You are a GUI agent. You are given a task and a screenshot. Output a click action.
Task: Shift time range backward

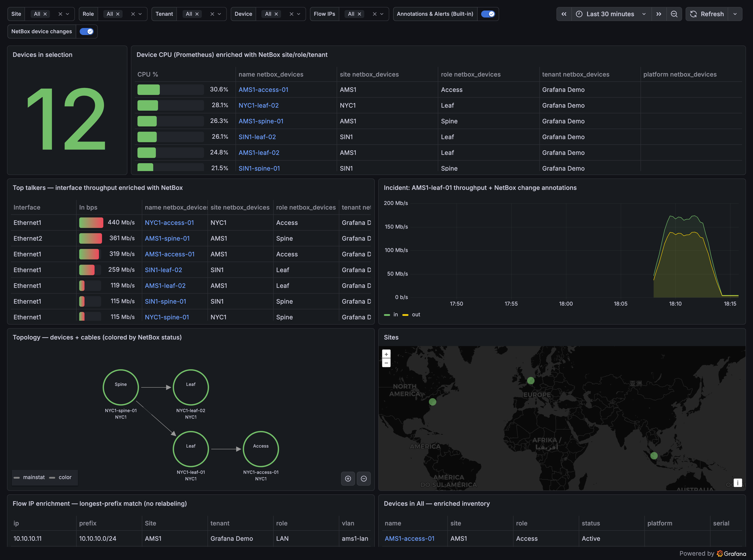pyautogui.click(x=564, y=14)
